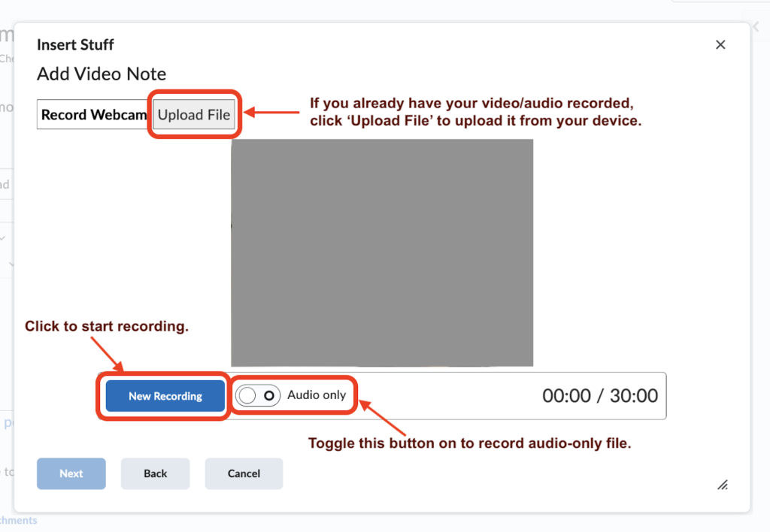This screenshot has width=770, height=532.
Task: Click the Add Video Note heading
Action: click(x=102, y=74)
